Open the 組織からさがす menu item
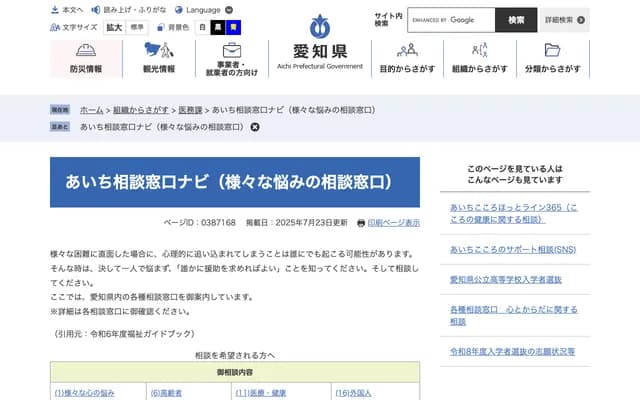Image resolution: width=640 pixels, height=400 pixels. pos(480,59)
